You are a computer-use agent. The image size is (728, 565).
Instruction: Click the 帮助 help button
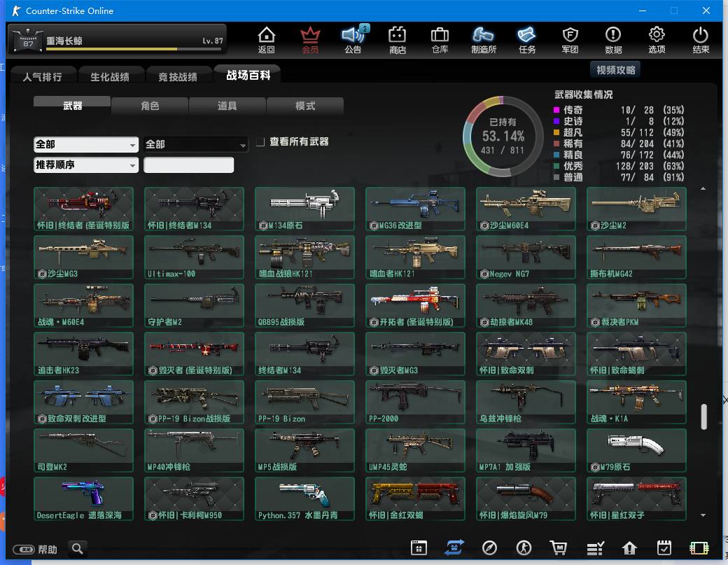click(35, 550)
